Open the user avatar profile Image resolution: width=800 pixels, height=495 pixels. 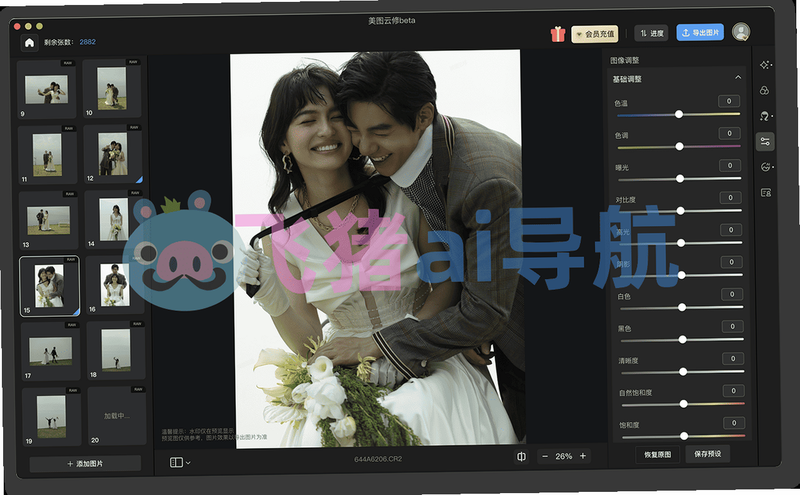[x=740, y=32]
